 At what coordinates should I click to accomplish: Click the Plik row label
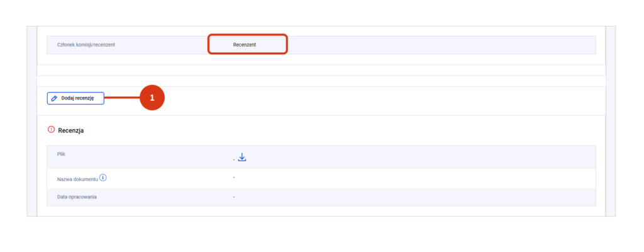(62, 154)
